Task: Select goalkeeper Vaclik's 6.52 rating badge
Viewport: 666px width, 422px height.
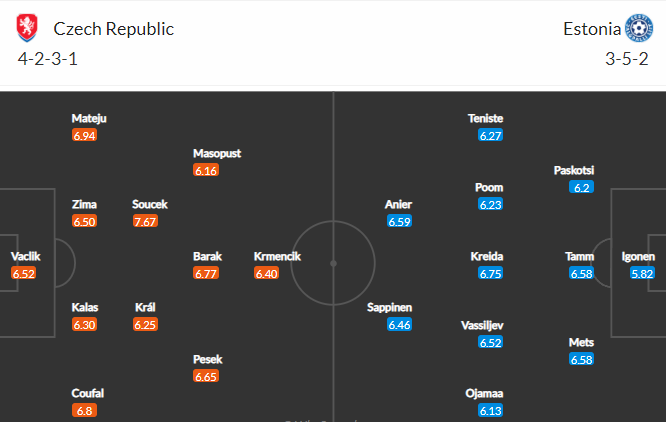Action: [x=23, y=273]
